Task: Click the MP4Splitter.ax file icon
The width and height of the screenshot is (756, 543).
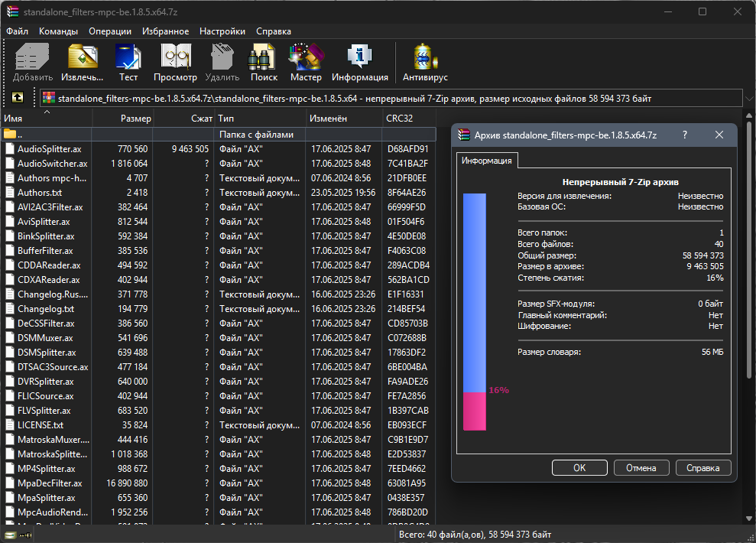Action: point(10,469)
